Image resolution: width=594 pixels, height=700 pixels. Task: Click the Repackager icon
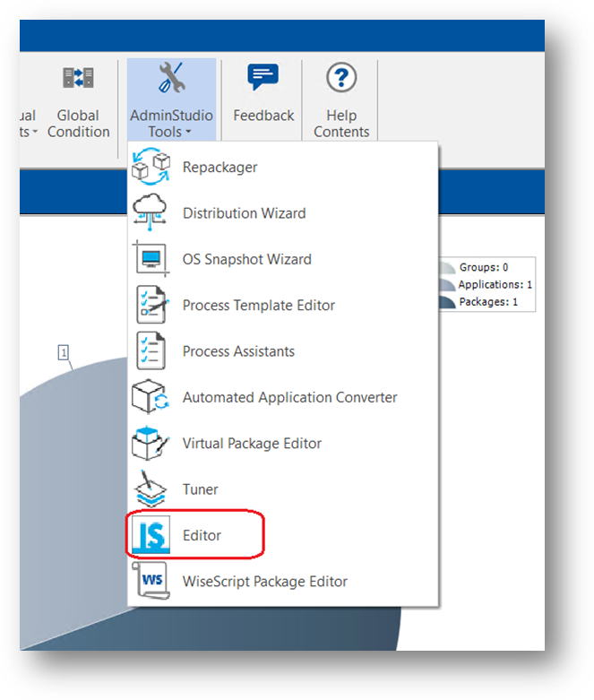tap(151, 167)
